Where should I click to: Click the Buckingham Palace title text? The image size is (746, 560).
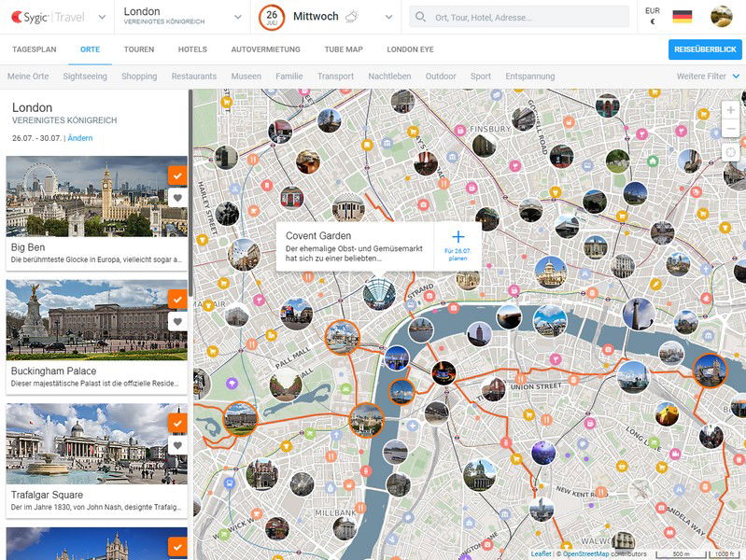pyautogui.click(x=53, y=371)
